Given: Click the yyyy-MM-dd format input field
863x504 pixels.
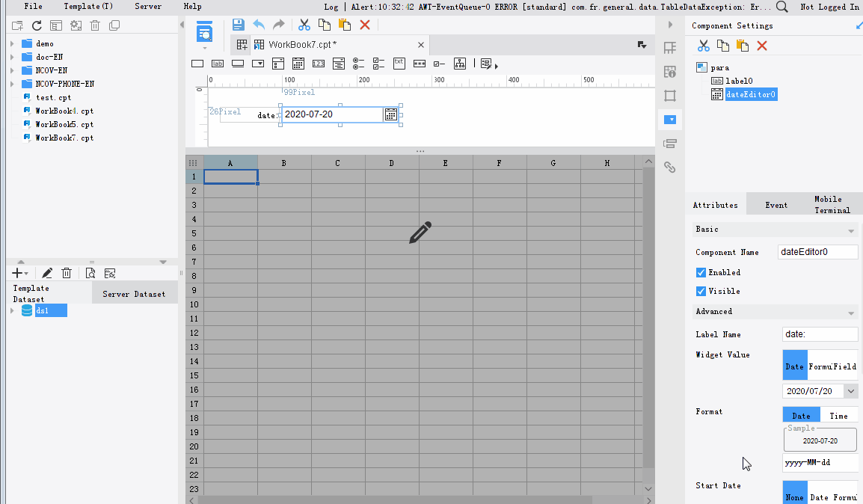Looking at the screenshot, I should pos(820,463).
